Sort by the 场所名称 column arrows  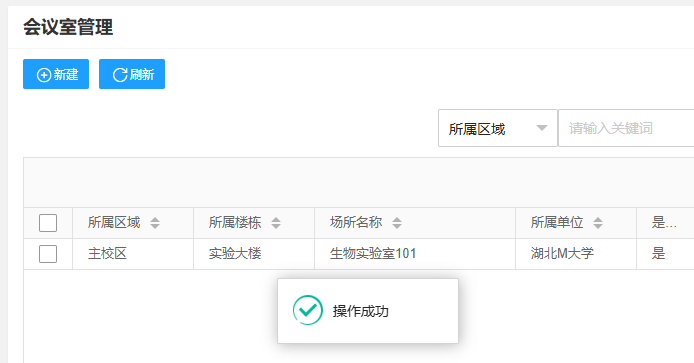pyautogui.click(x=397, y=223)
